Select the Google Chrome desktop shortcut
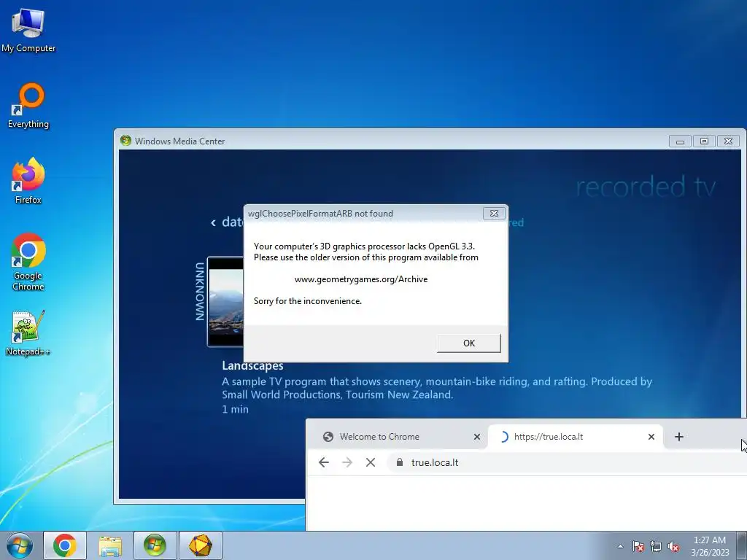The image size is (747, 560). tap(28, 262)
